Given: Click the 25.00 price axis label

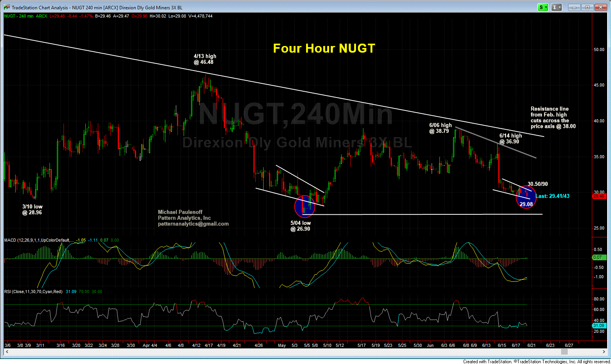Looking at the screenshot, I should (x=599, y=228).
